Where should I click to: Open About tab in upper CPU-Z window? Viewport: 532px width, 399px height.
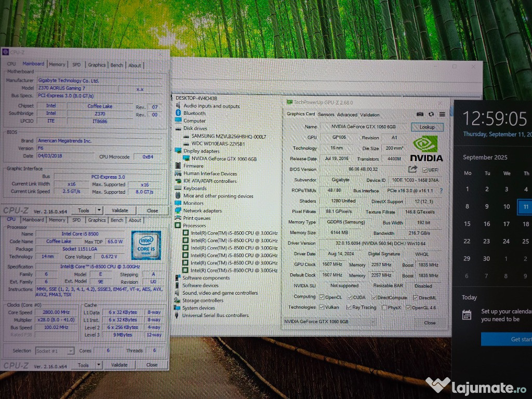pyautogui.click(x=135, y=65)
